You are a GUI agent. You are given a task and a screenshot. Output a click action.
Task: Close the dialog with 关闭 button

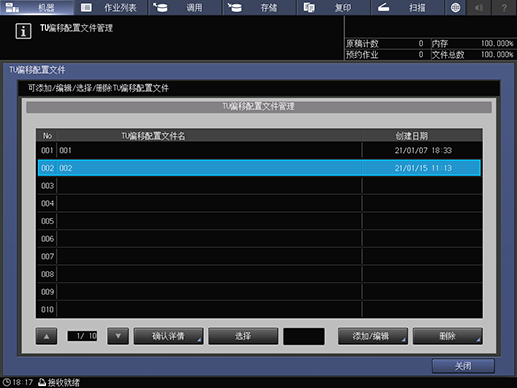[x=463, y=366]
